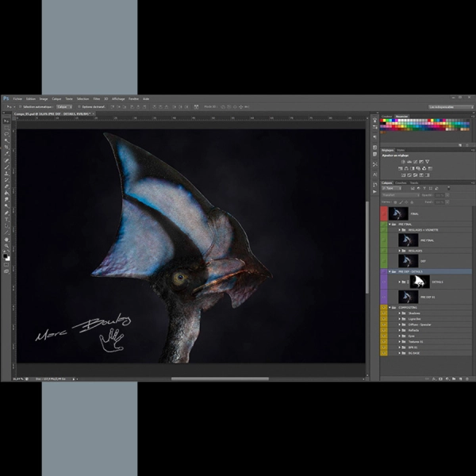Screen dimensions: 476x476
Task: Switch to the Tracés tab
Action: [x=414, y=183]
